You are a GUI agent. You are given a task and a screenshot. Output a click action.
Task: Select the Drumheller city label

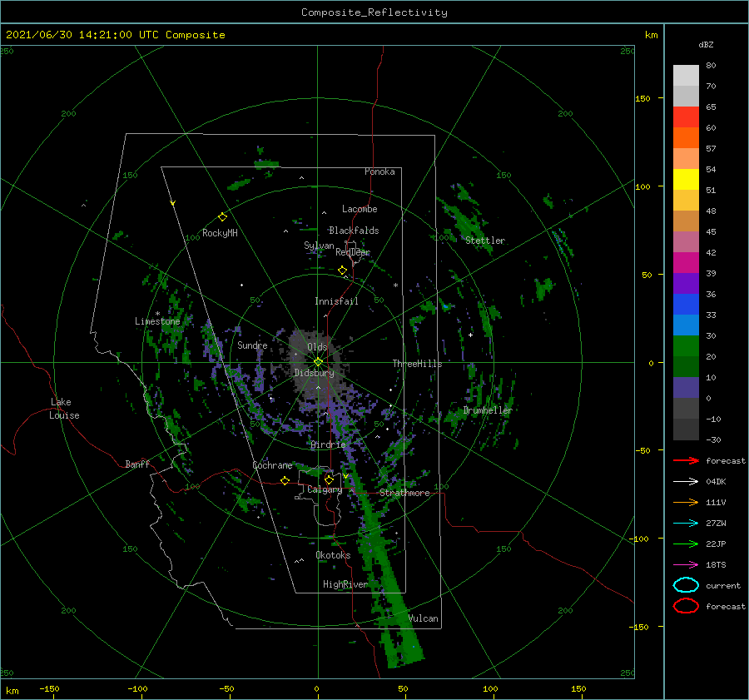(488, 410)
